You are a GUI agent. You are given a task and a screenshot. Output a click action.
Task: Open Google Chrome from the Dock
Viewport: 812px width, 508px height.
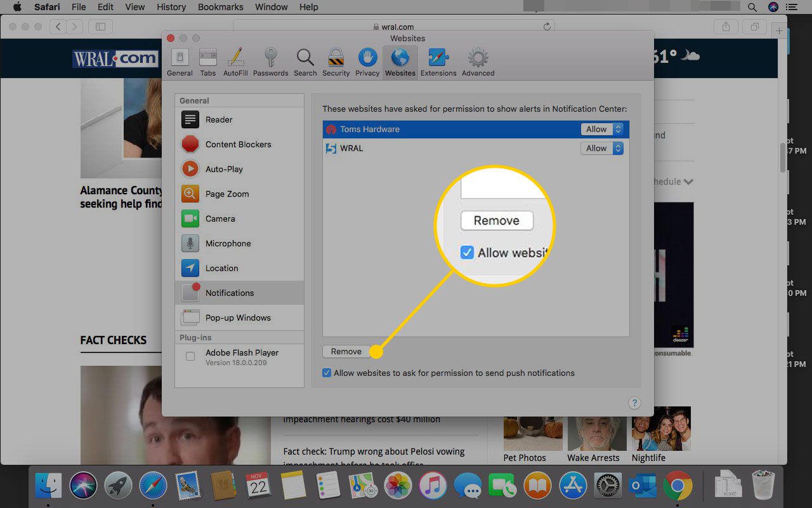678,486
